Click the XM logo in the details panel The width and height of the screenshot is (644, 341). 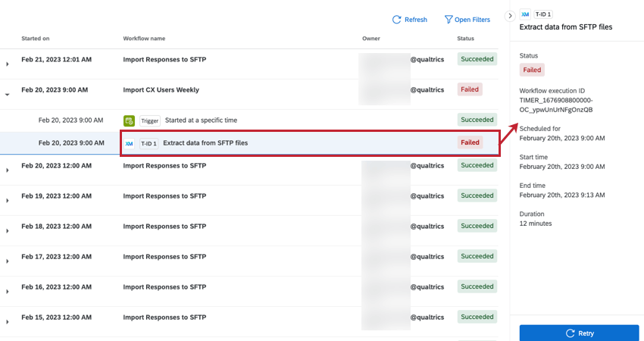(524, 14)
